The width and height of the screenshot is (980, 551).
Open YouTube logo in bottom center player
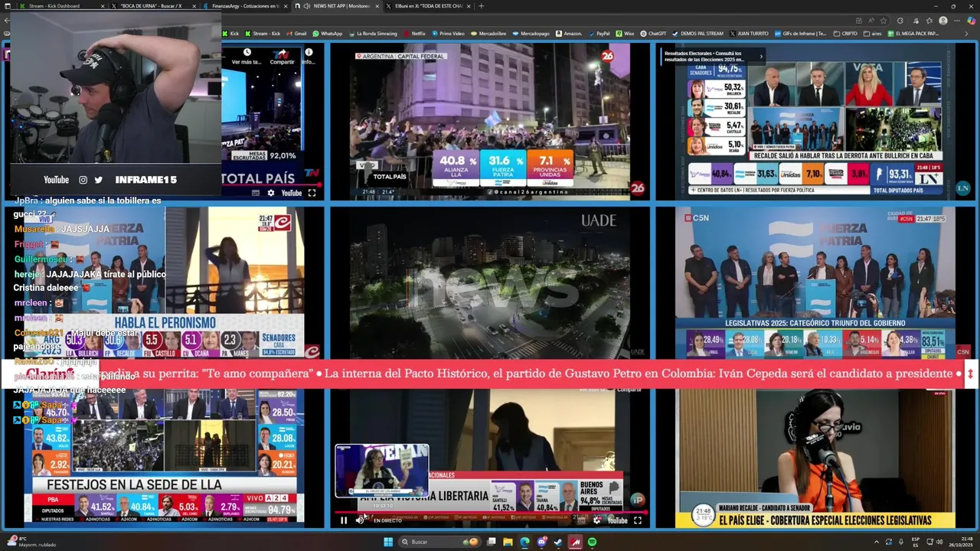617,520
